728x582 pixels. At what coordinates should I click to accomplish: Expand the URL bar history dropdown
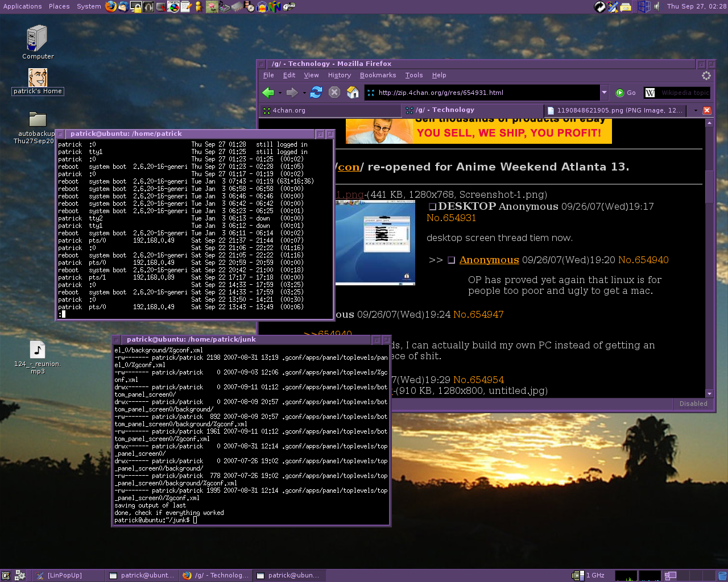click(604, 92)
